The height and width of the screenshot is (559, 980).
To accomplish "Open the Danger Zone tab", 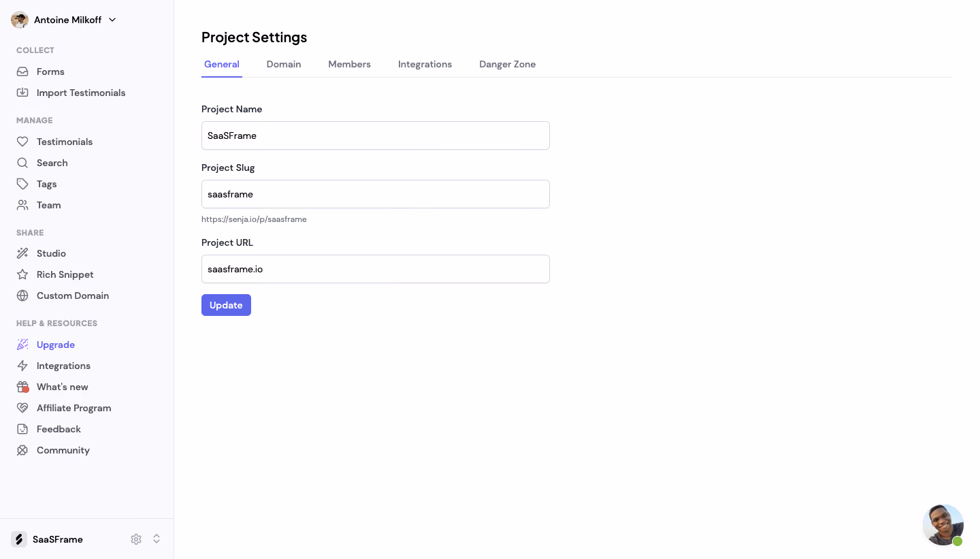I will point(507,64).
